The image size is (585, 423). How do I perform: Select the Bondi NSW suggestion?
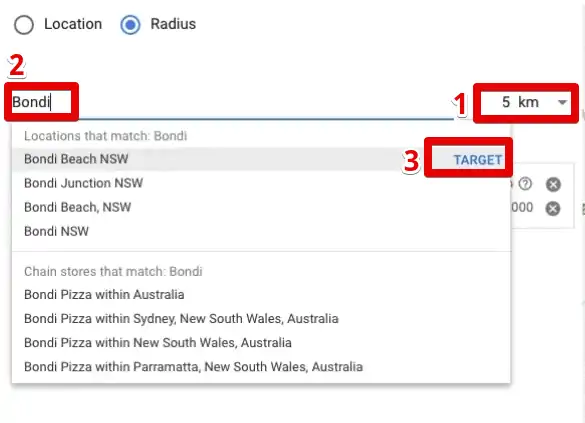56,231
